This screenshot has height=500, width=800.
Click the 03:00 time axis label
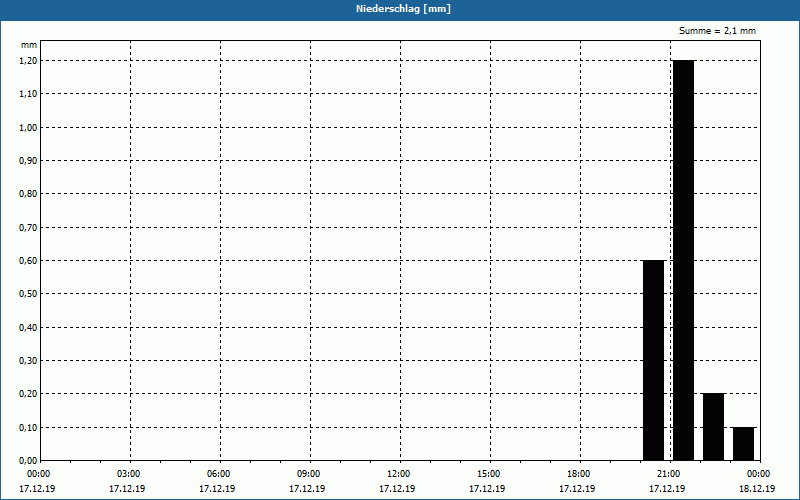[x=131, y=474]
